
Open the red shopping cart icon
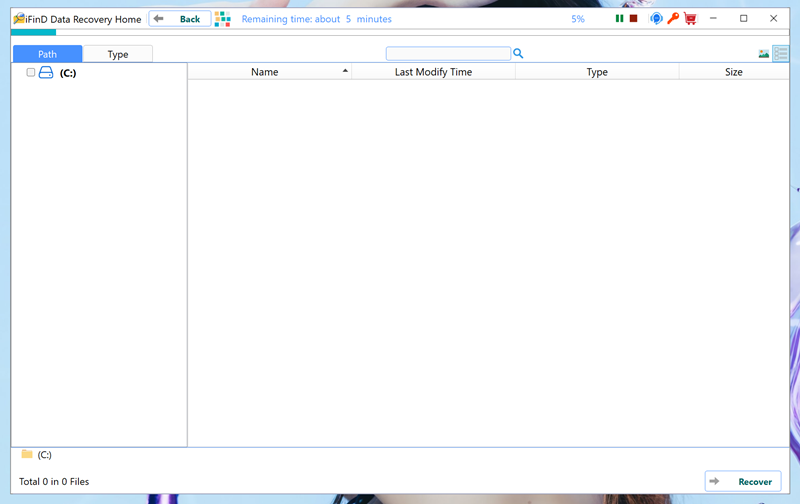(690, 19)
